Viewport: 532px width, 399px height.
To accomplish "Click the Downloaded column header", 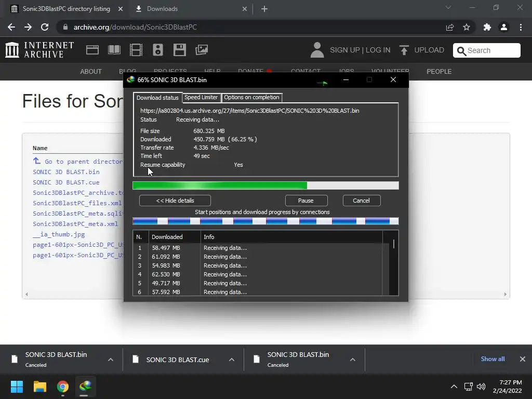I will (x=175, y=237).
